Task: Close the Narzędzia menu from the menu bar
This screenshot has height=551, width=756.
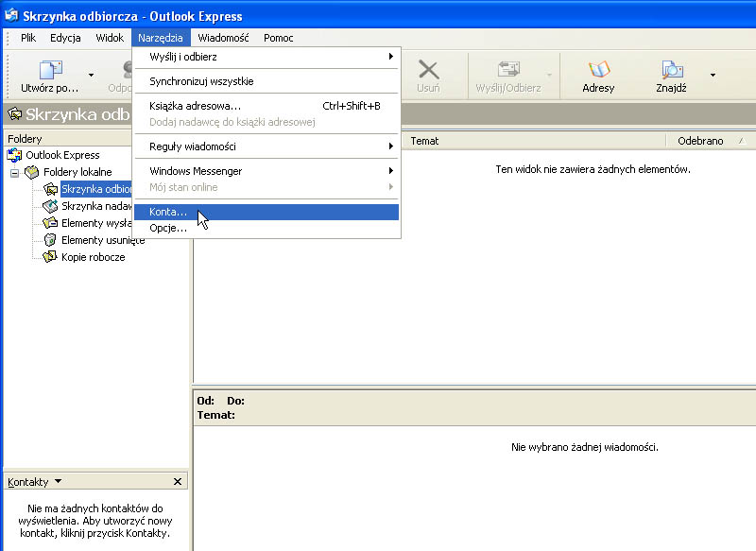Action: click(161, 38)
